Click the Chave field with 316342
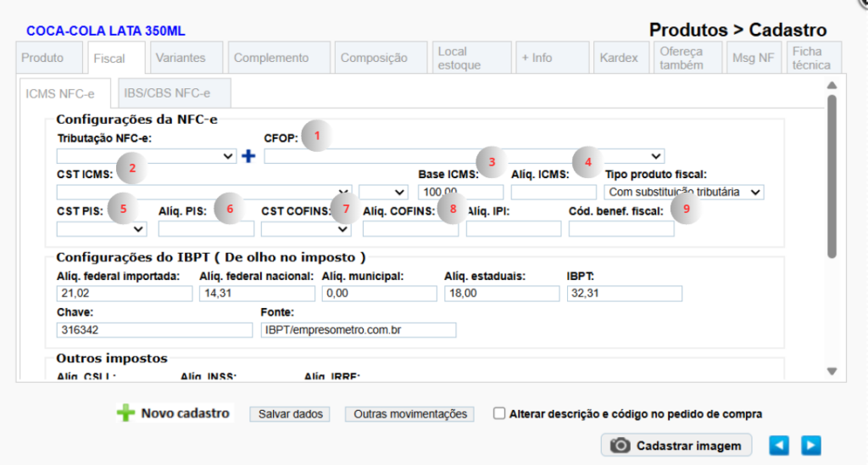868x465 pixels. (x=154, y=330)
